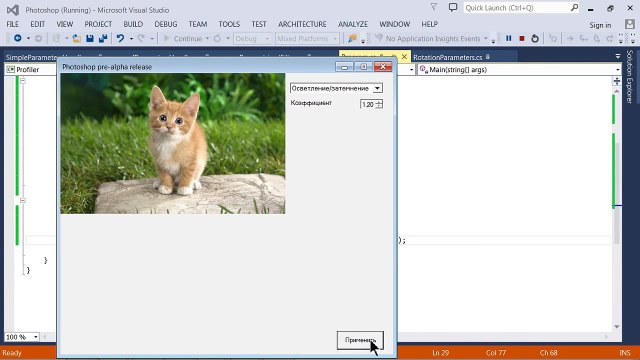Open the notifications filter funnel icon

tap(434, 7)
